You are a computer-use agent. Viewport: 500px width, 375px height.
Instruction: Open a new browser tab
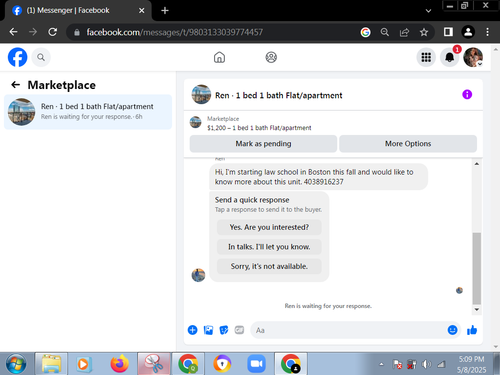pos(165,11)
